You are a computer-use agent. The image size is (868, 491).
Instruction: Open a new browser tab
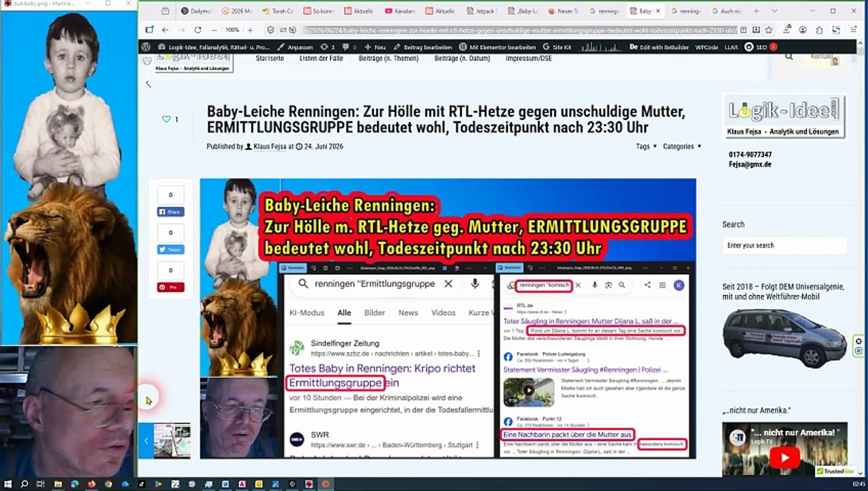pos(756,12)
